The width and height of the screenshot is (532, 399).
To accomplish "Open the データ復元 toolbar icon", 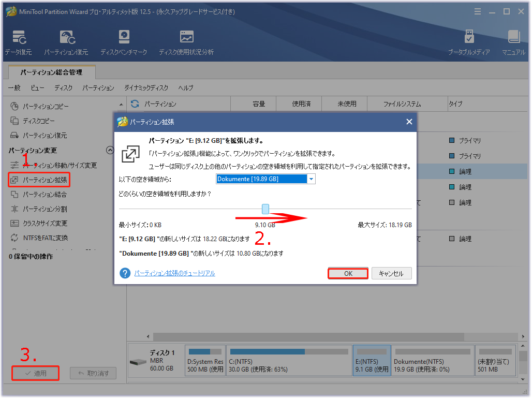I will pos(19,42).
